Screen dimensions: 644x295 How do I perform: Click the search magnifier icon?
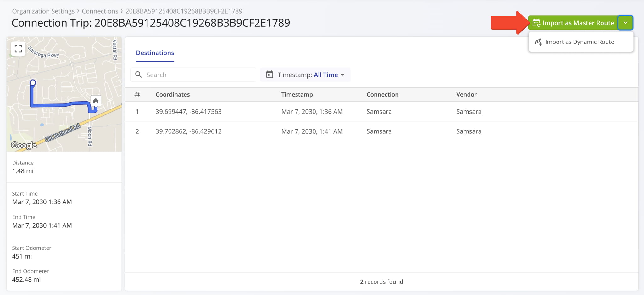point(139,75)
